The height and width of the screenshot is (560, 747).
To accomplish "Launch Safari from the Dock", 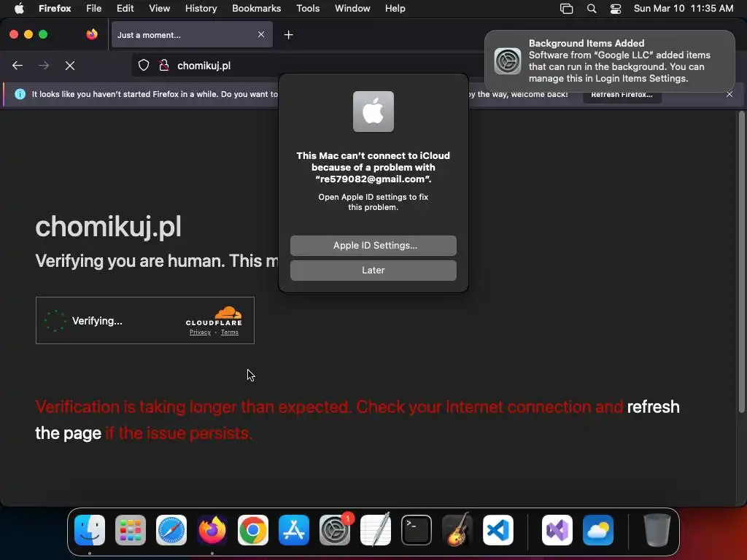I will tap(171, 530).
